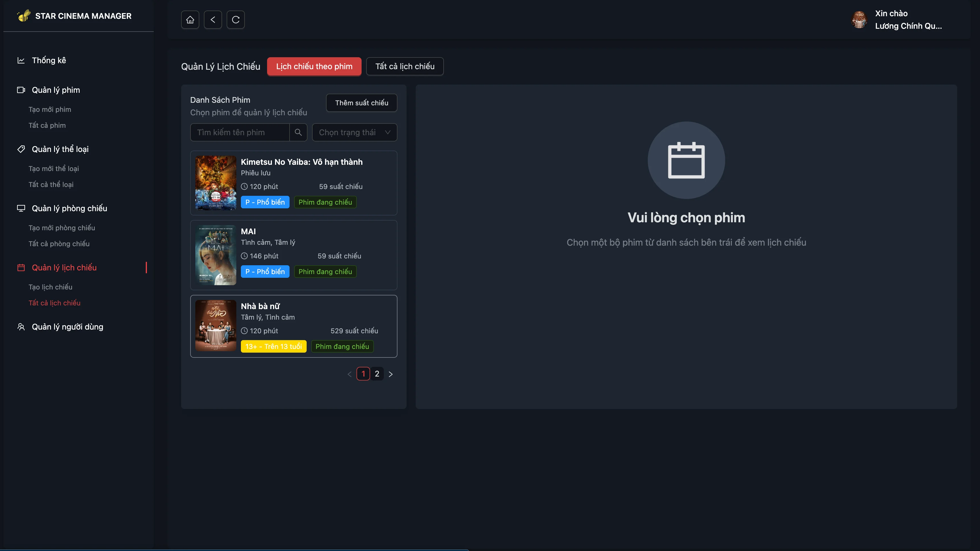Click the next page chevron arrow

[391, 374]
